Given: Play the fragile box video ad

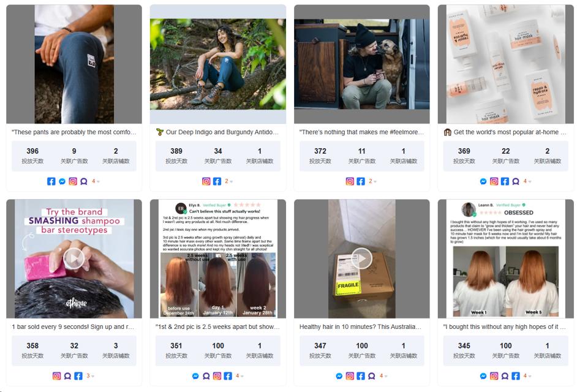Looking at the screenshot, I should 362,258.
